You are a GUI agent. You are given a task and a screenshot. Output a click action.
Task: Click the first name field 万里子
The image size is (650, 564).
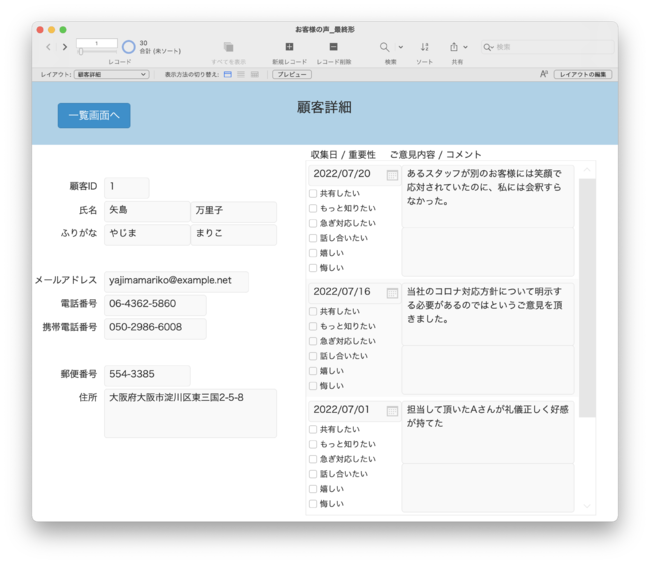pyautogui.click(x=234, y=211)
